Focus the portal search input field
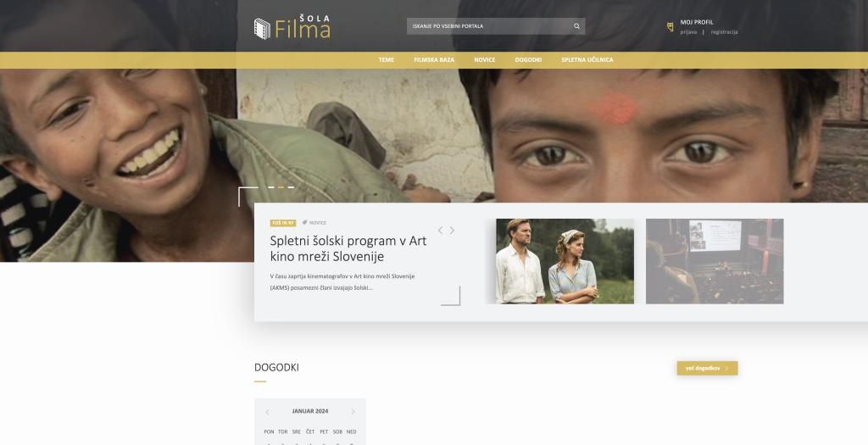The image size is (868, 445). 487,26
